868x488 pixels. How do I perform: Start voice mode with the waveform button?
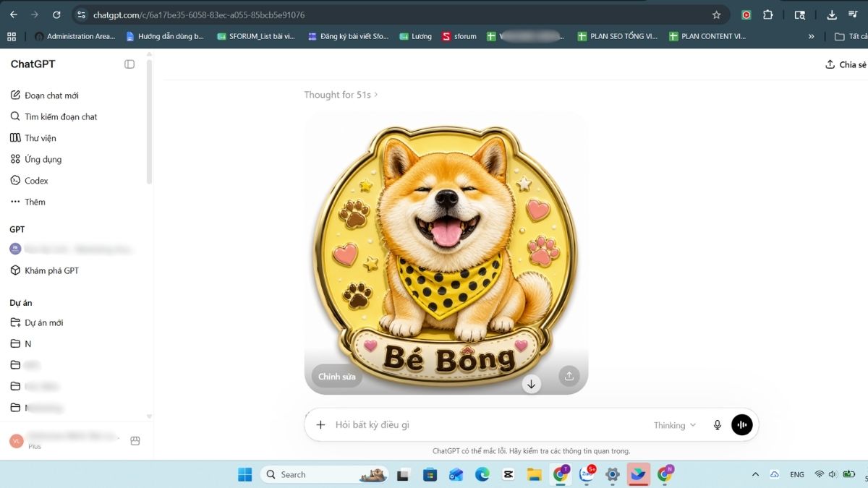pos(742,425)
